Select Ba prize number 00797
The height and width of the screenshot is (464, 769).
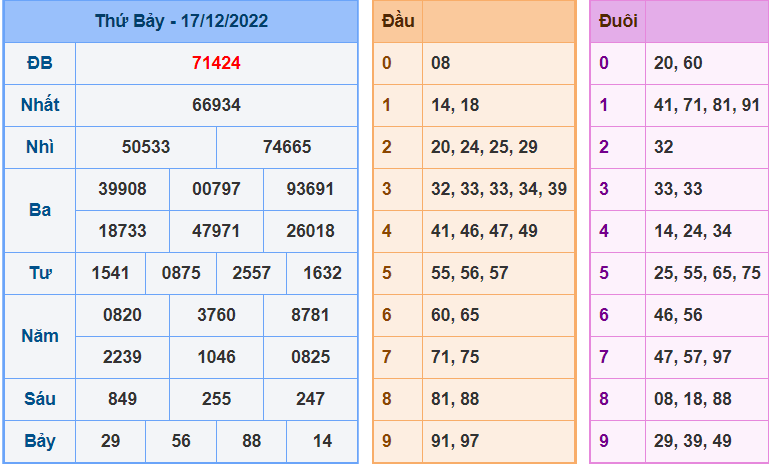pos(216,189)
